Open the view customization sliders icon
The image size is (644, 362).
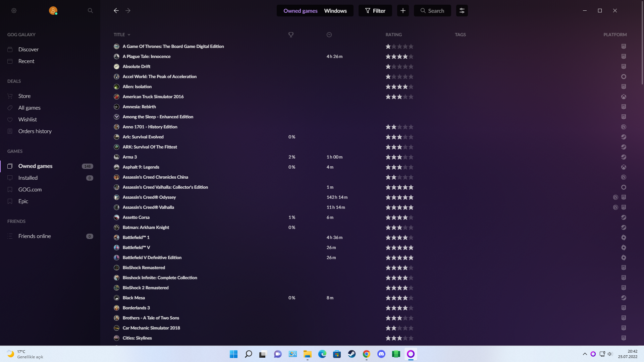tap(462, 11)
